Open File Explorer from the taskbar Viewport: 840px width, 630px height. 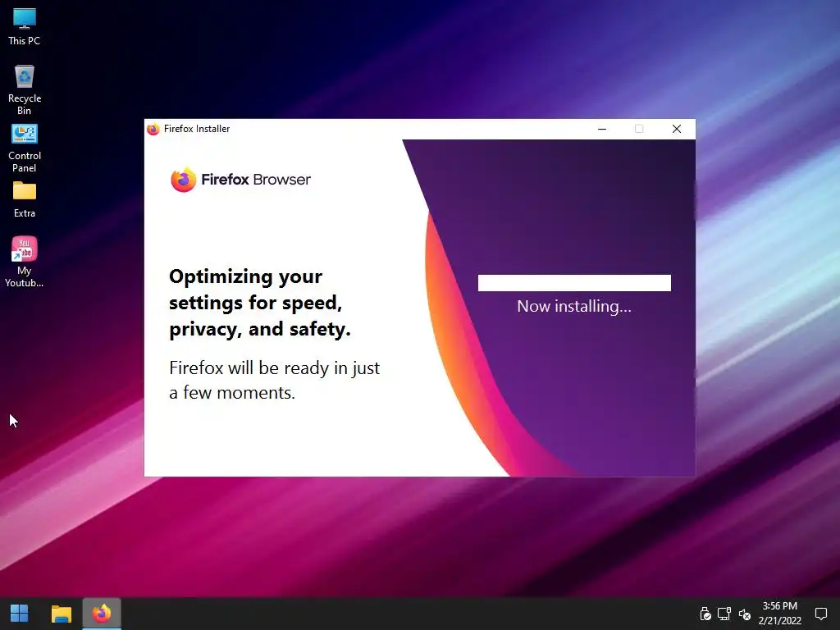coord(61,614)
